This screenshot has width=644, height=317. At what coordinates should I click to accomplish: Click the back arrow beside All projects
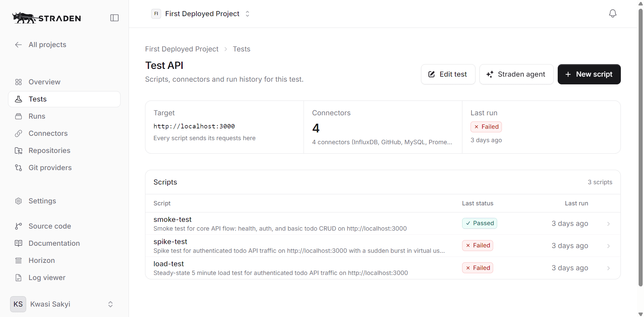click(x=18, y=45)
